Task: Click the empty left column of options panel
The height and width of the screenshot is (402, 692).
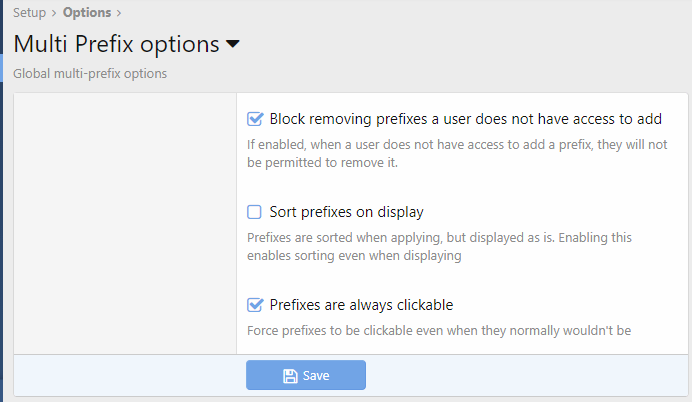Action: pos(125,220)
